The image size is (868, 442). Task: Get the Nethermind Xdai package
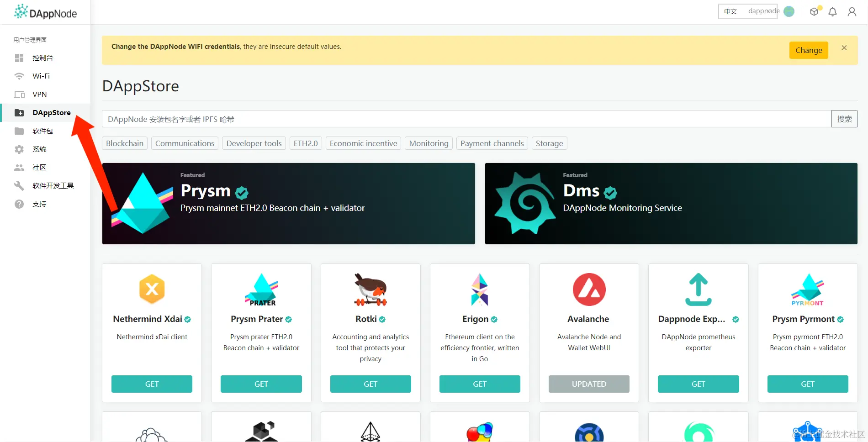click(152, 384)
